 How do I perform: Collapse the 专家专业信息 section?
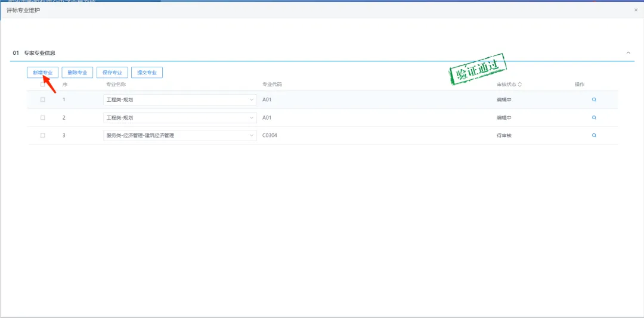[x=628, y=53]
